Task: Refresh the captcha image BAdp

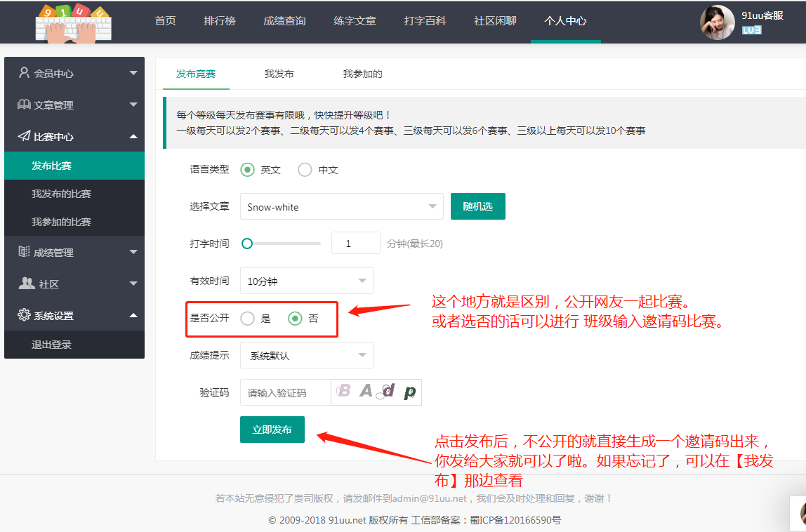Action: (376, 392)
